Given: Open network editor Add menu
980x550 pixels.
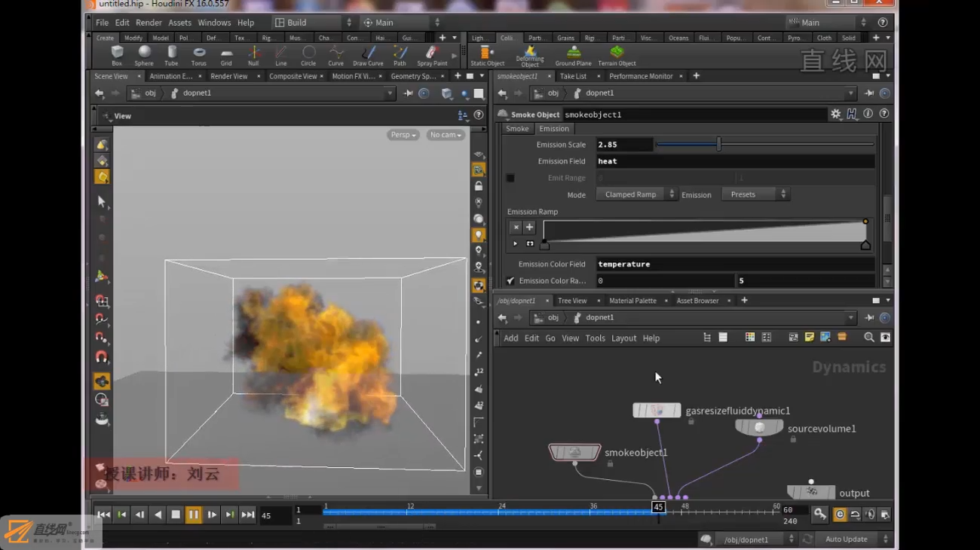Looking at the screenshot, I should [x=511, y=338].
